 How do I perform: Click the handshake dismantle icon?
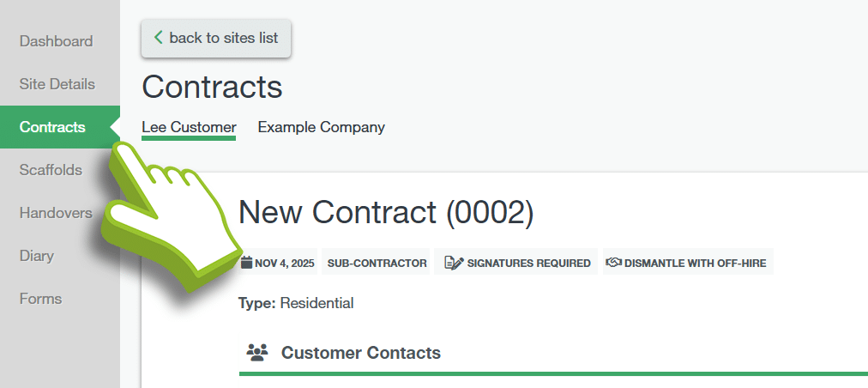point(613,263)
